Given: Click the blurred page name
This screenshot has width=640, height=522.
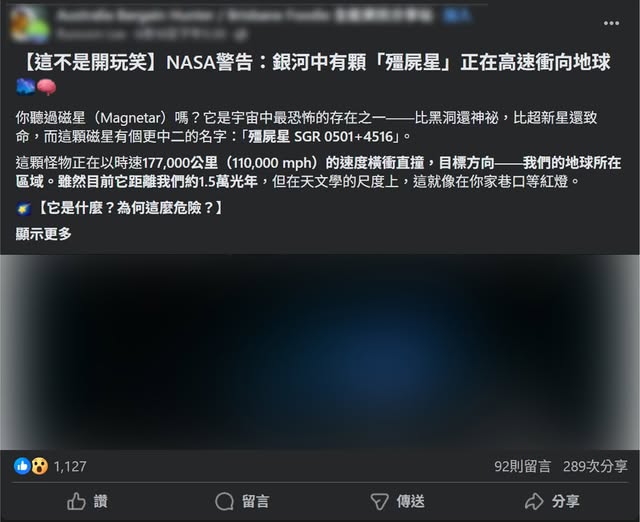Looking at the screenshot, I should coord(244,16).
